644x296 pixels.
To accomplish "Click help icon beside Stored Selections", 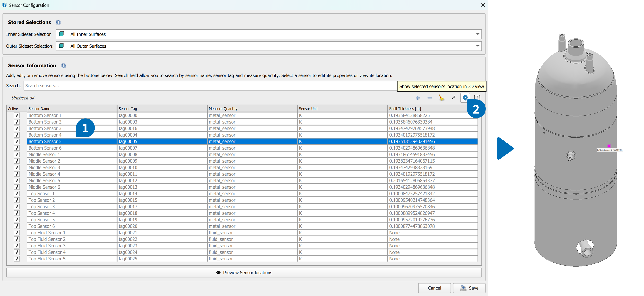I will pos(58,23).
